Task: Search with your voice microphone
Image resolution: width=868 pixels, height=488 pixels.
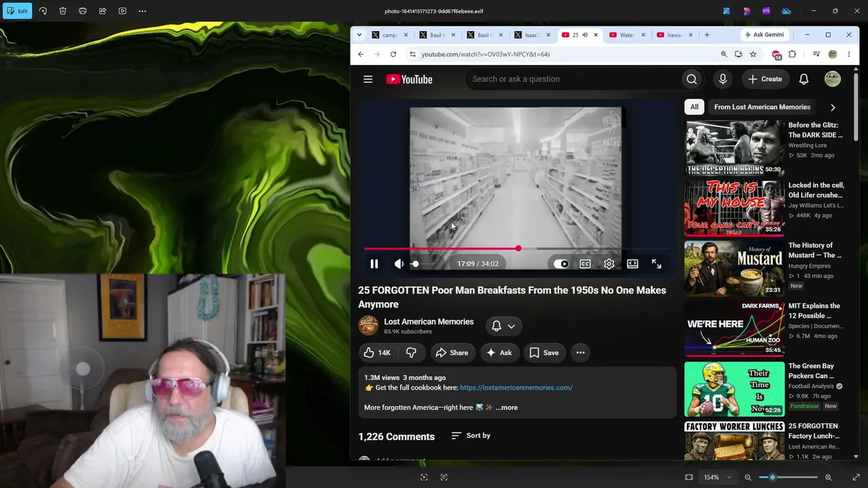Action: 723,79
